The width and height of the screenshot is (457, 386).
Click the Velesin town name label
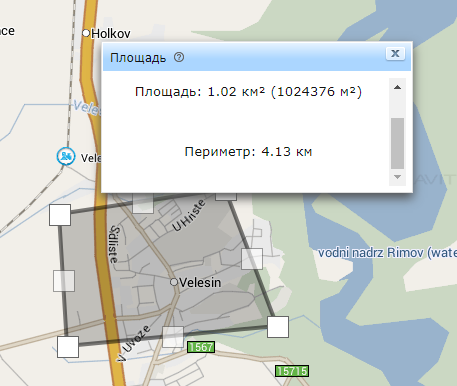(200, 282)
